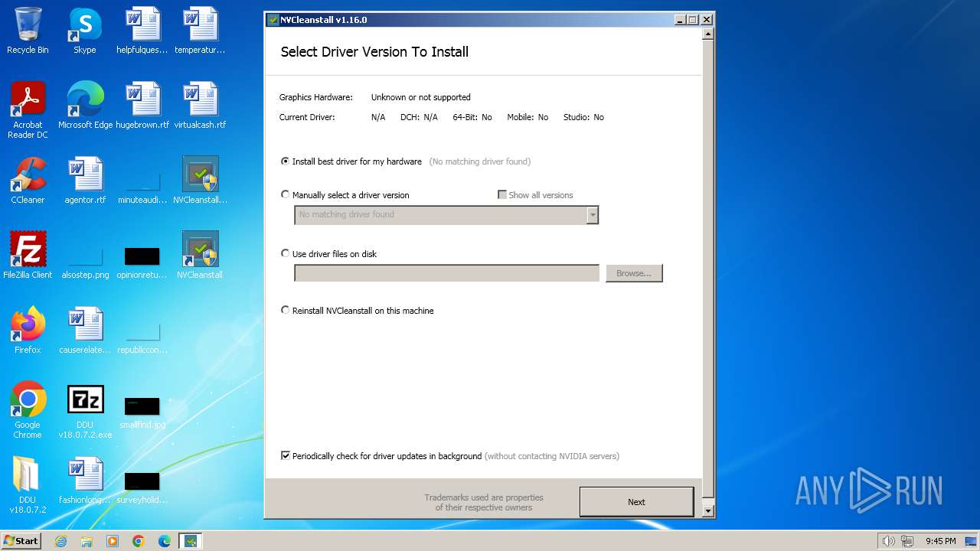This screenshot has height=551, width=980.
Task: Open File Explorer from the taskbar
Action: [x=87, y=541]
